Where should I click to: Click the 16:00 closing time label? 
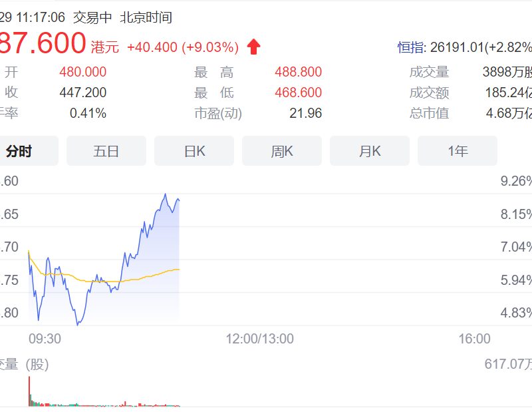click(474, 339)
